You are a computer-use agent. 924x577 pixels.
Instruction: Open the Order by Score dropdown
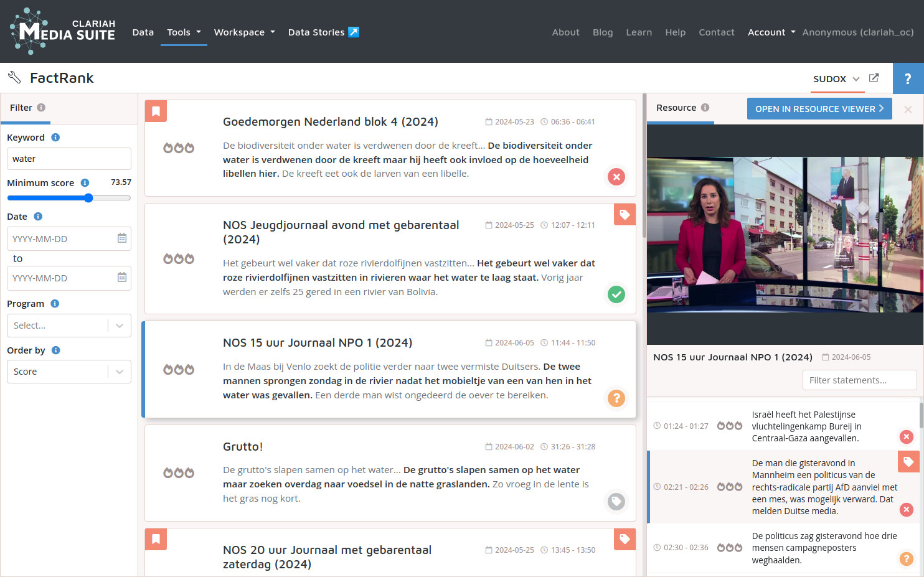(x=69, y=372)
